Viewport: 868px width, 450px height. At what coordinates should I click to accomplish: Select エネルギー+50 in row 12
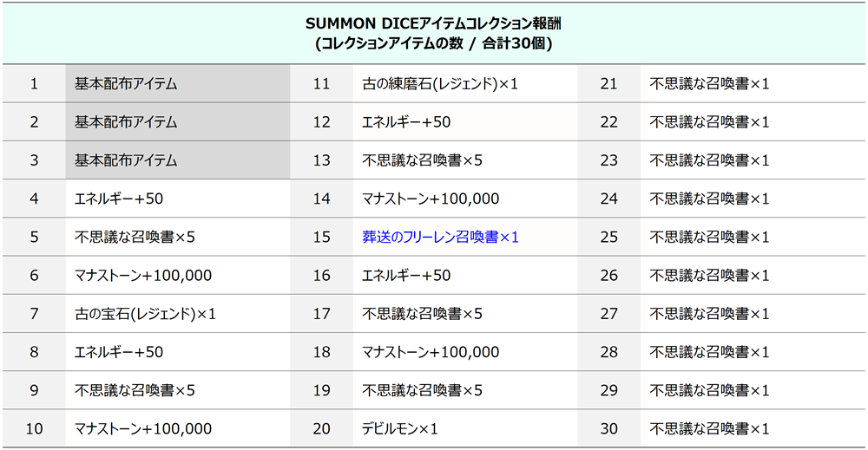click(406, 122)
